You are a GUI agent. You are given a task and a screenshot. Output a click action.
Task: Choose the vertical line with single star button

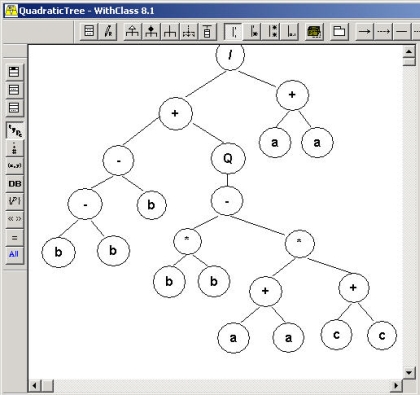pos(253,32)
